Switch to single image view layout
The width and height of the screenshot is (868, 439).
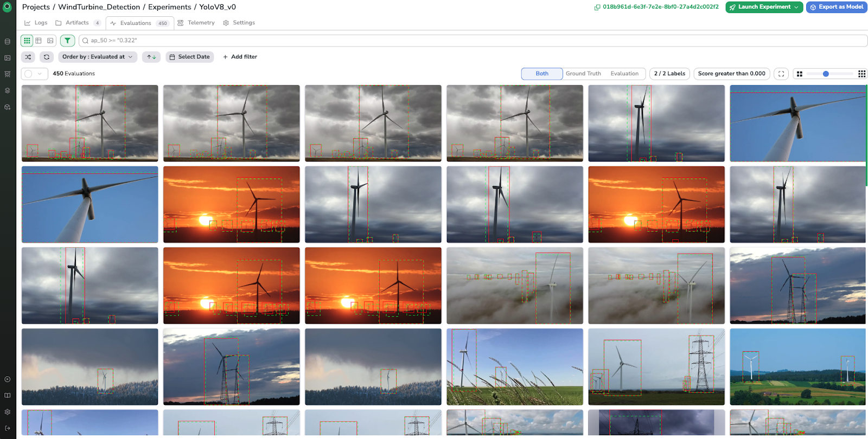(x=50, y=41)
